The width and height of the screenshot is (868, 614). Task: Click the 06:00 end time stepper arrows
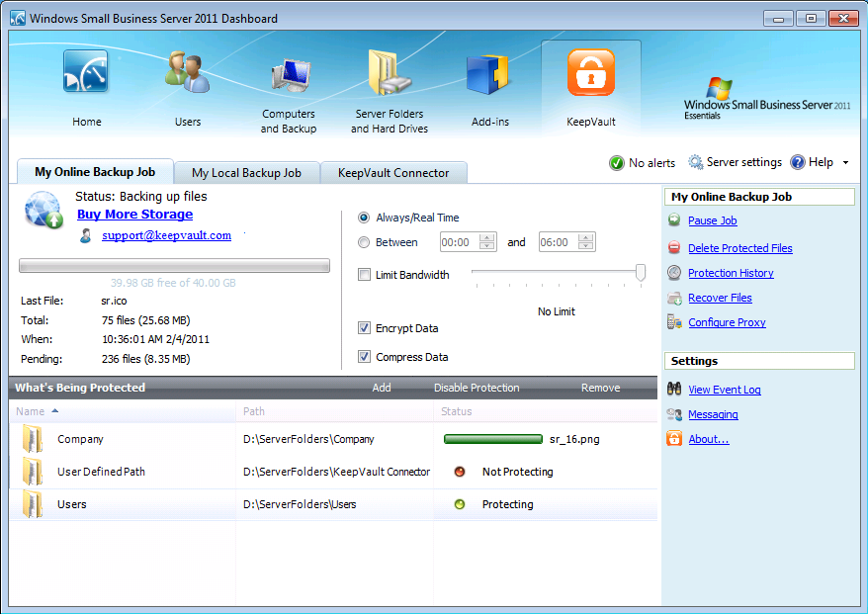(x=585, y=242)
